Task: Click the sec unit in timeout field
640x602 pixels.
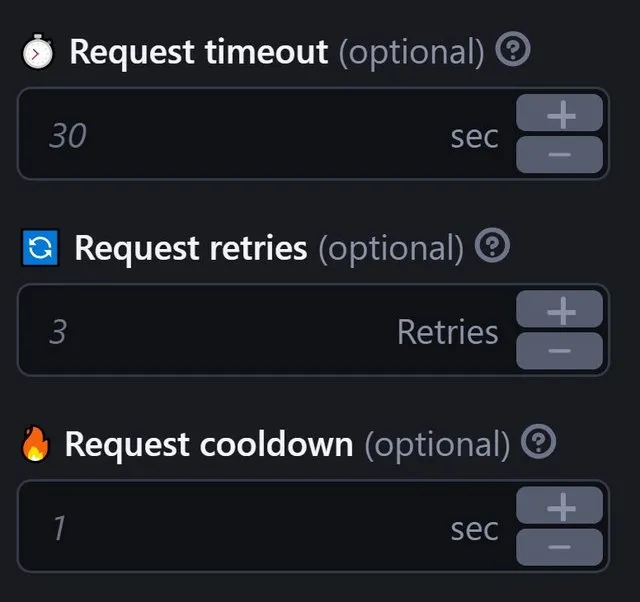Action: coord(474,137)
